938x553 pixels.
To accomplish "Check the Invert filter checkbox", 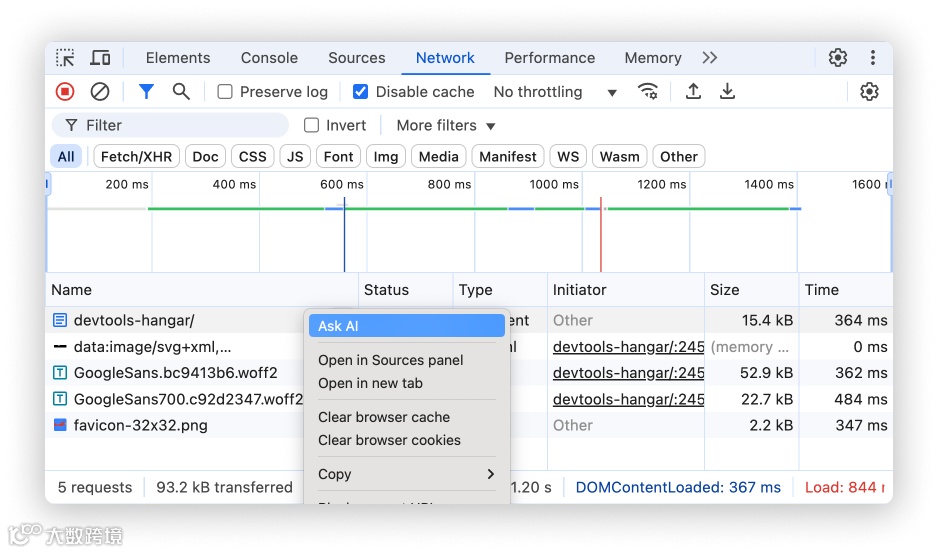I will coord(312,126).
